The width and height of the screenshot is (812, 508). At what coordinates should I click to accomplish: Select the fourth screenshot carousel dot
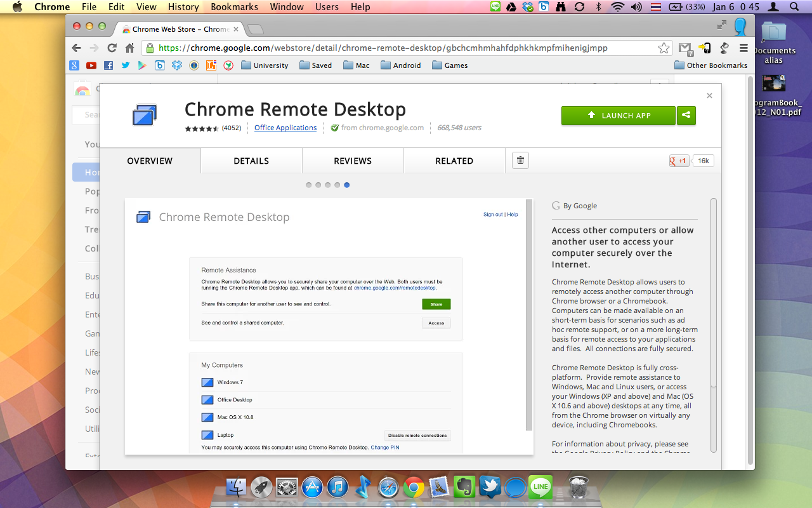(x=337, y=185)
